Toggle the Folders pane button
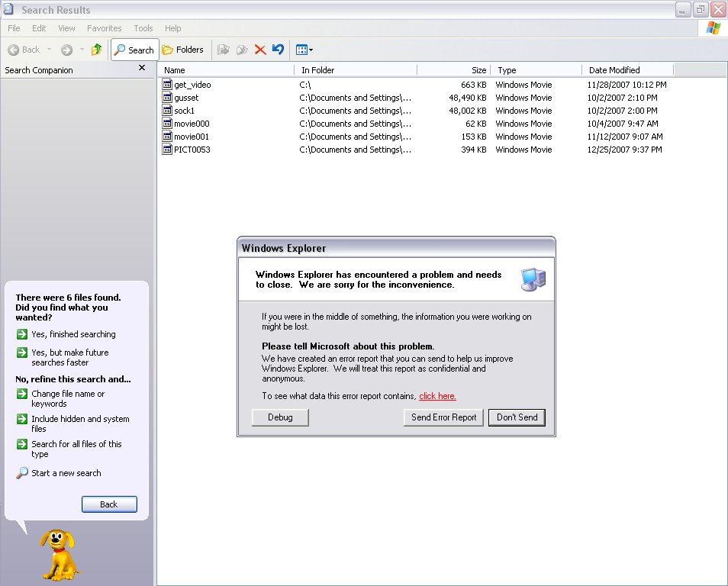The width and height of the screenshot is (728, 586). (x=183, y=50)
